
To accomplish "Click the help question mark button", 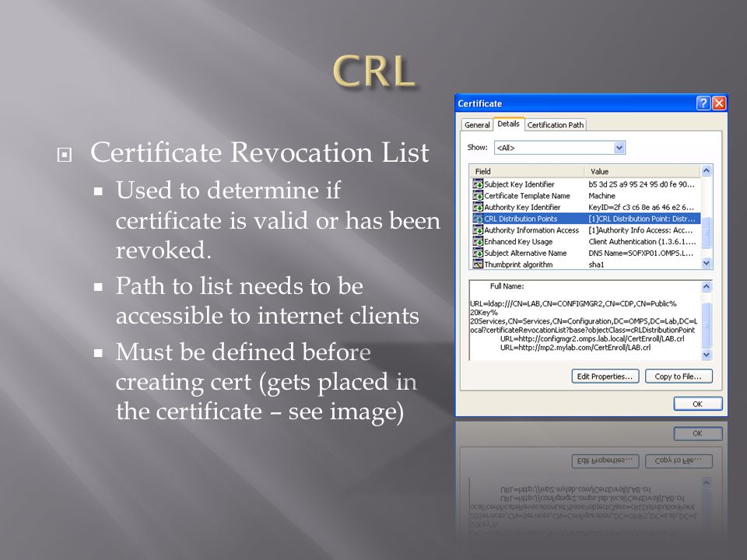I will [x=703, y=103].
